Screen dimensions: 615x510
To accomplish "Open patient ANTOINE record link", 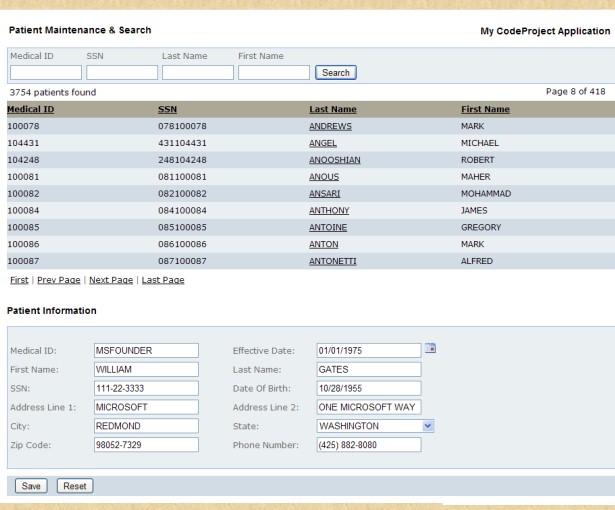I will 328,228.
